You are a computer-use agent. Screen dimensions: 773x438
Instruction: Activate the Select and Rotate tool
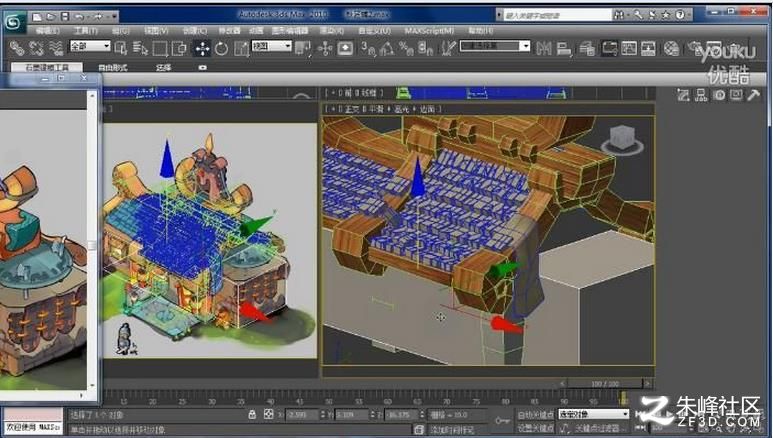221,48
